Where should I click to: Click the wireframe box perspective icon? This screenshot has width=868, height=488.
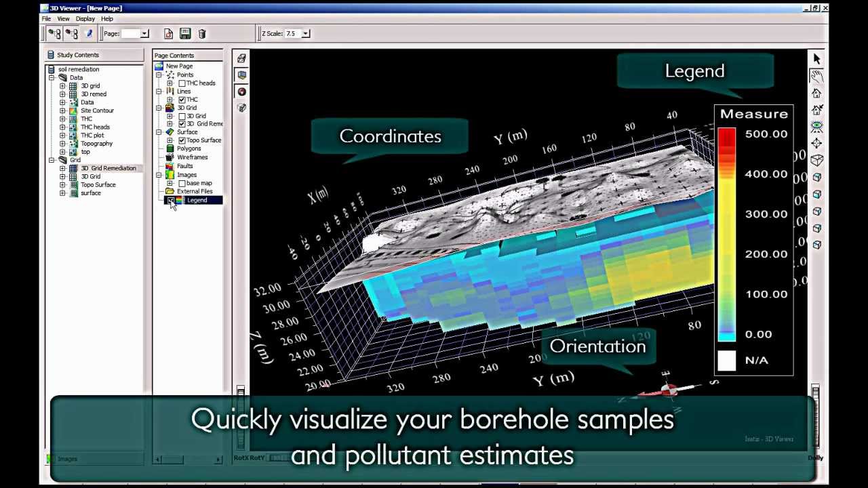[x=816, y=160]
